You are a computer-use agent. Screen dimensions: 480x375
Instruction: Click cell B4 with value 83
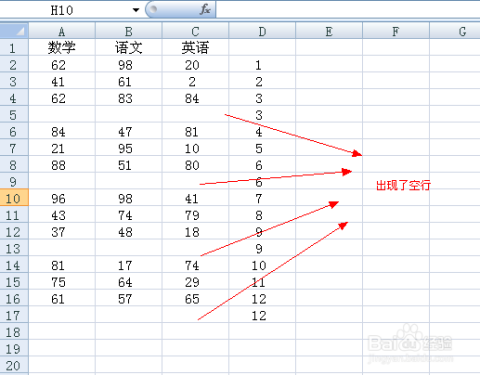[129, 98]
